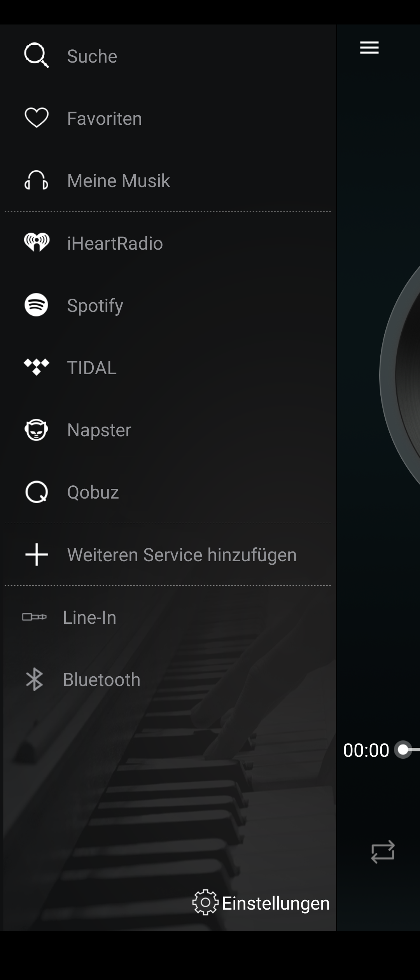The image size is (420, 980).
Task: Toggle repeat playback mode
Action: coord(383,852)
